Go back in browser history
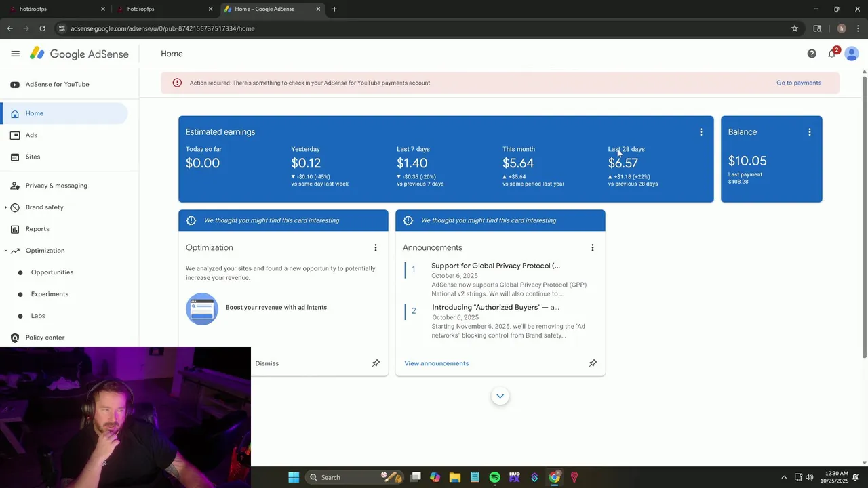The image size is (868, 488). click(x=9, y=28)
